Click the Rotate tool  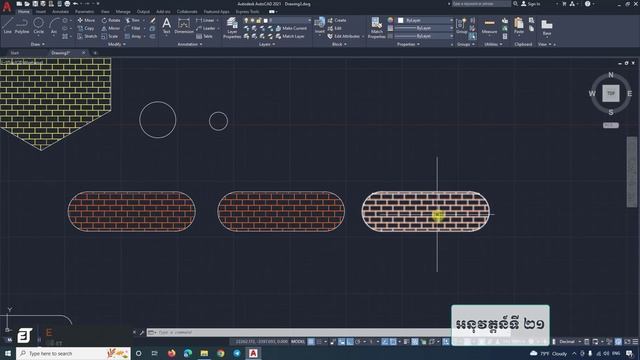pos(111,20)
